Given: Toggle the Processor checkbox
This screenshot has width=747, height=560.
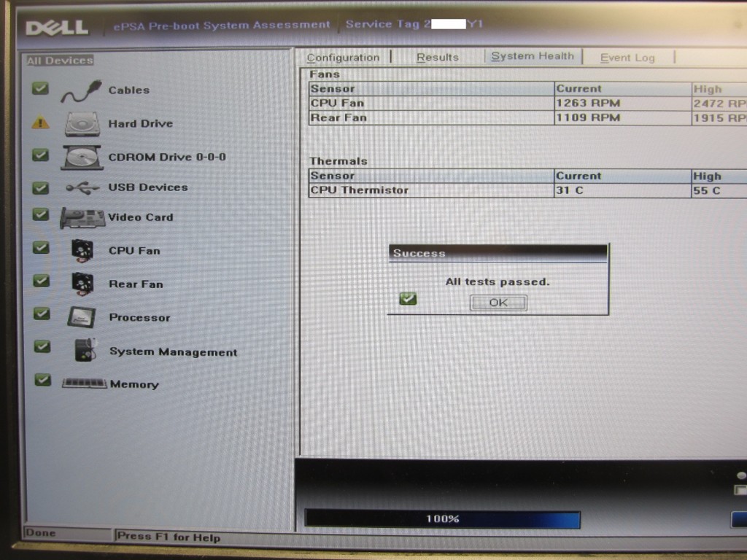Looking at the screenshot, I should (x=42, y=314).
